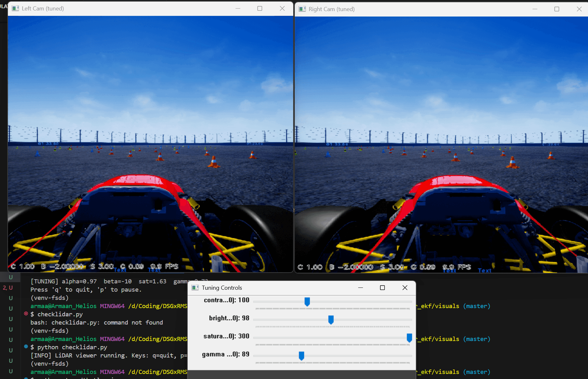Click the Tuning Controls title text

tap(222, 287)
